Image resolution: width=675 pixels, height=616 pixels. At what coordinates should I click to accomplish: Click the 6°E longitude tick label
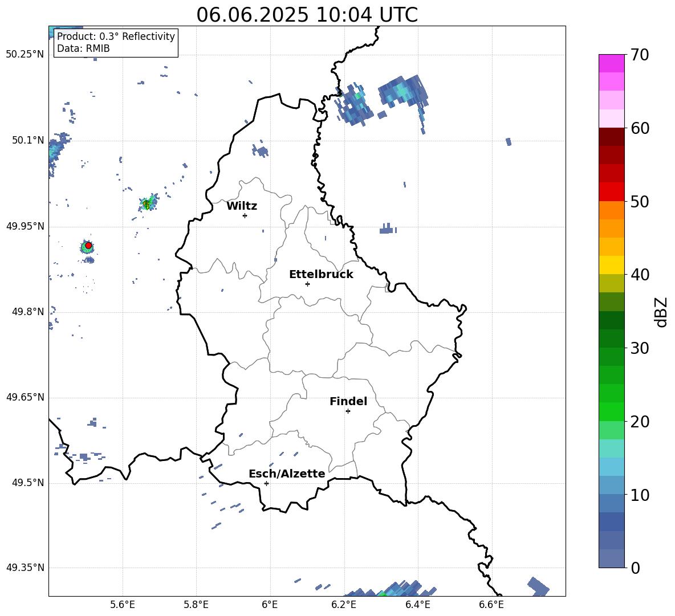[x=270, y=605]
